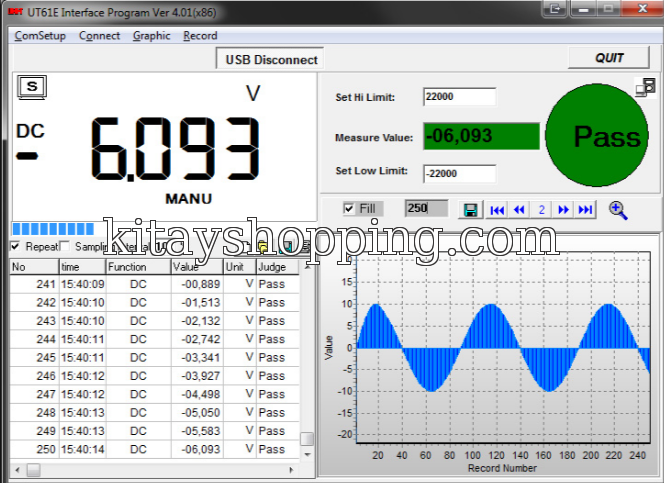Jump to first graph page
664x483 pixels.
pos(497,210)
